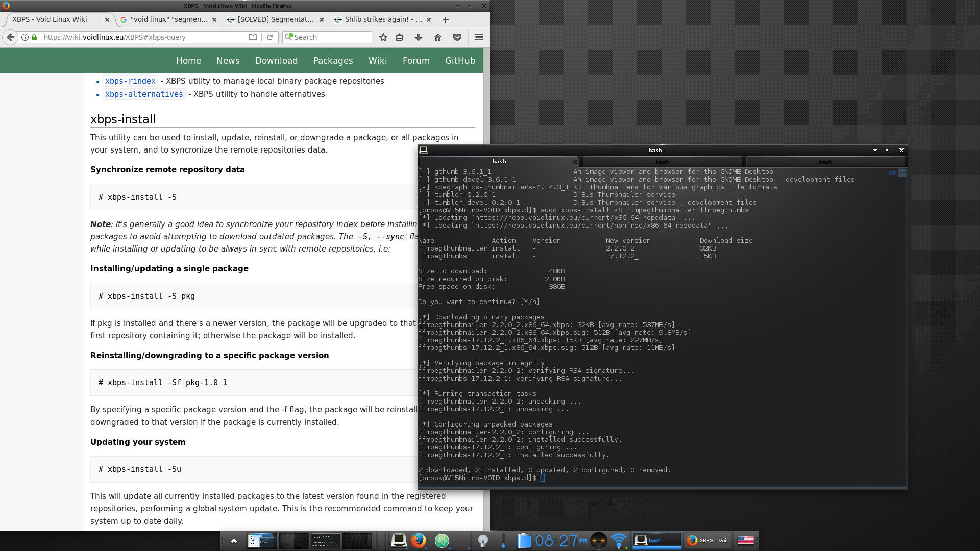
Task: Click the ffmpegthumbnailer package row in the terminal
Action: pyautogui.click(x=567, y=248)
